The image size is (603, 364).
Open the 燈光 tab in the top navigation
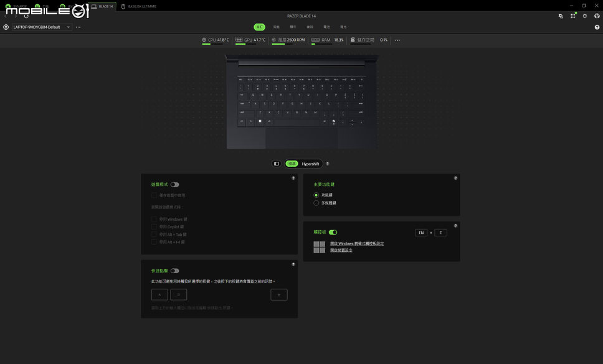click(x=343, y=27)
